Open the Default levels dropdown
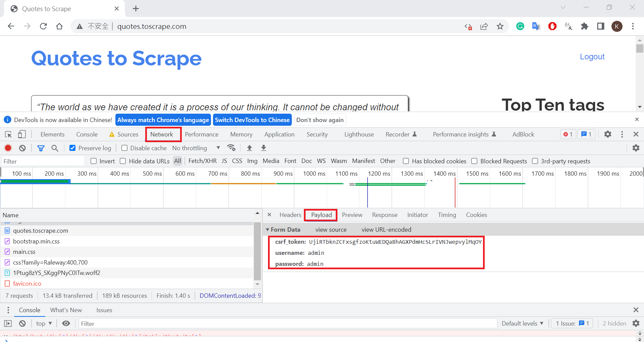Image resolution: width=644 pixels, height=342 pixels. pos(522,324)
